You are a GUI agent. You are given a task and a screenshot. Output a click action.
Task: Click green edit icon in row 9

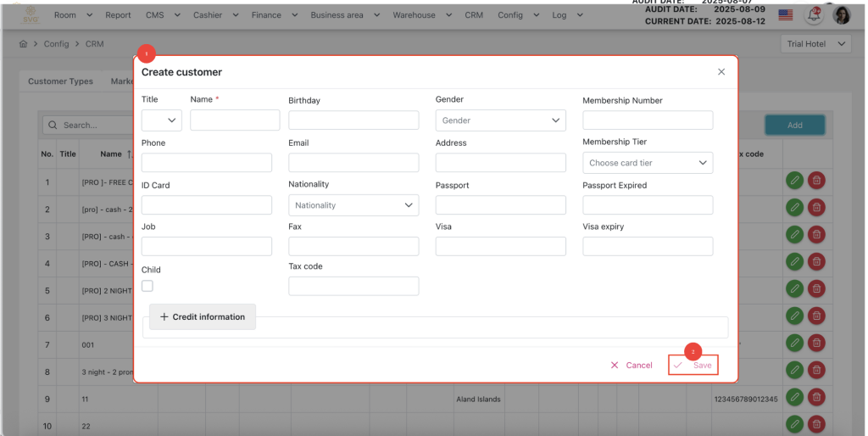tap(794, 397)
